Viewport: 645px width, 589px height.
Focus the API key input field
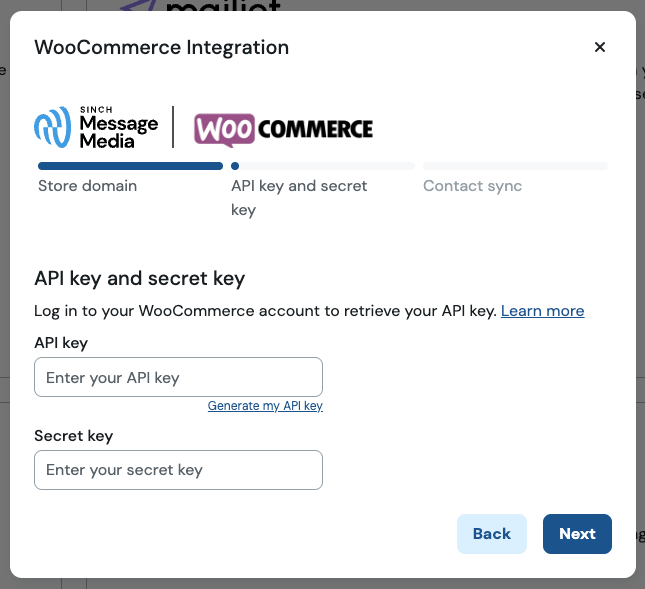[179, 377]
